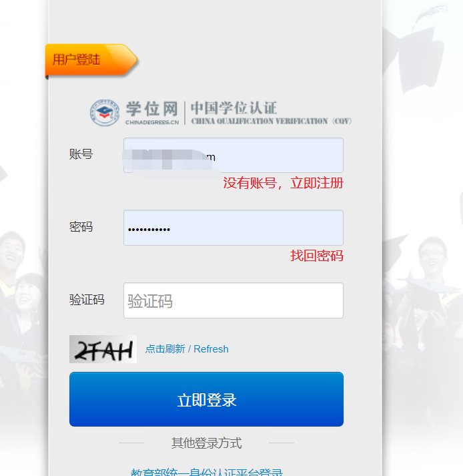Viewport: 463px width, 476px height.
Task: Click the 密码 field label
Action: (81, 227)
